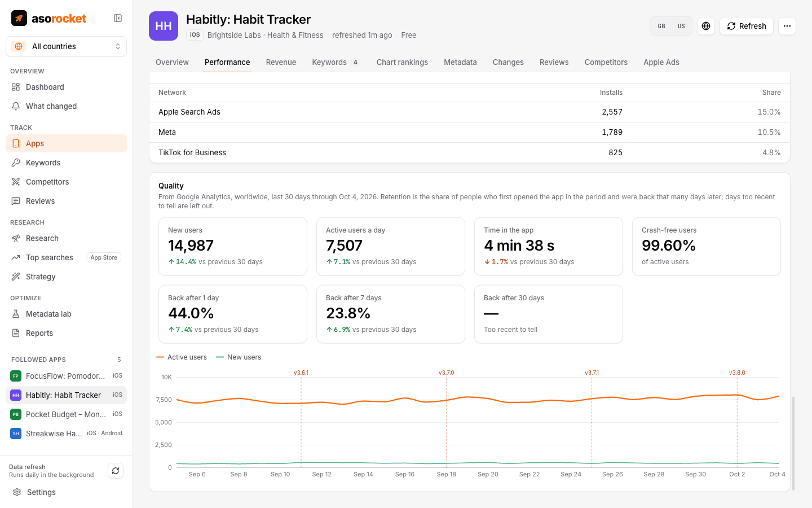Viewport: 812px width, 508px height.
Task: Click the v3.8.0 release marker
Action: (x=737, y=373)
